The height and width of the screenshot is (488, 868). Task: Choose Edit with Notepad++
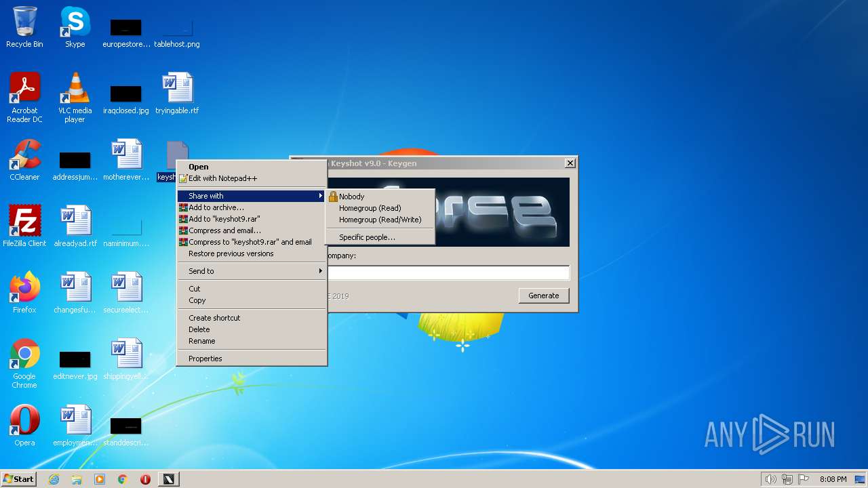coord(252,178)
